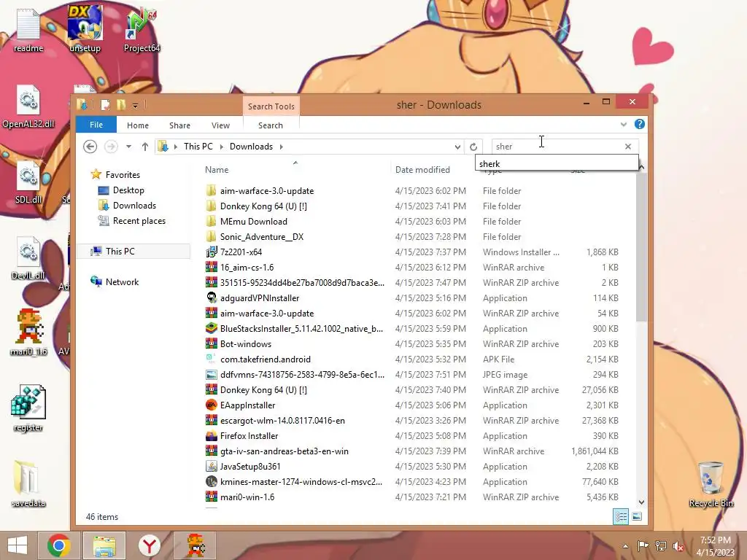
Task: Select the 7z2201-x64 installer file
Action: [x=241, y=252]
